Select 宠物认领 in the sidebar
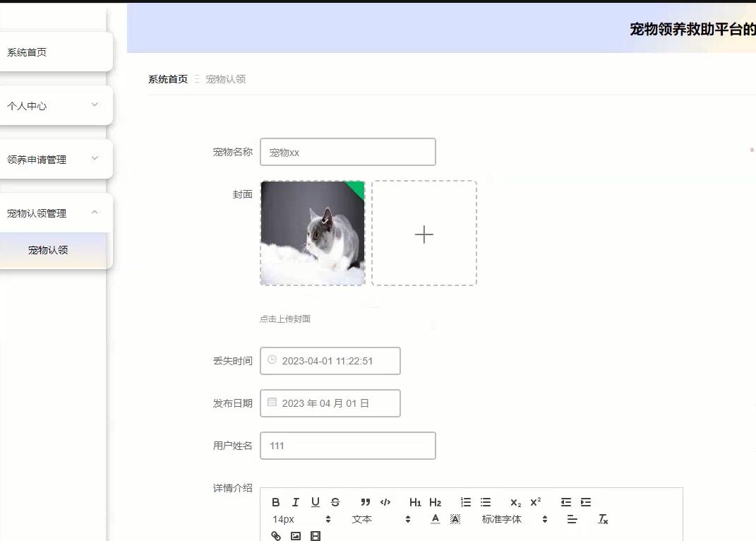The image size is (756, 541). tap(48, 250)
